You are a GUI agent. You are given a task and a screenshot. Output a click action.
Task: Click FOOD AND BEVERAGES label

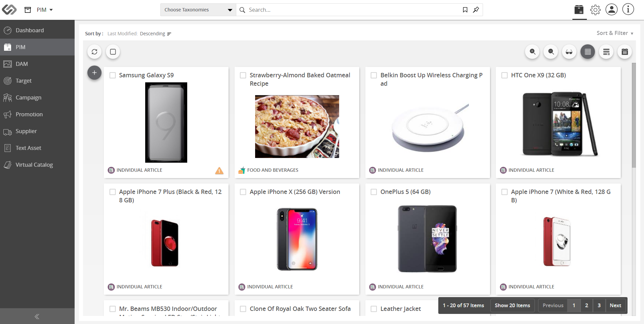coord(273,170)
